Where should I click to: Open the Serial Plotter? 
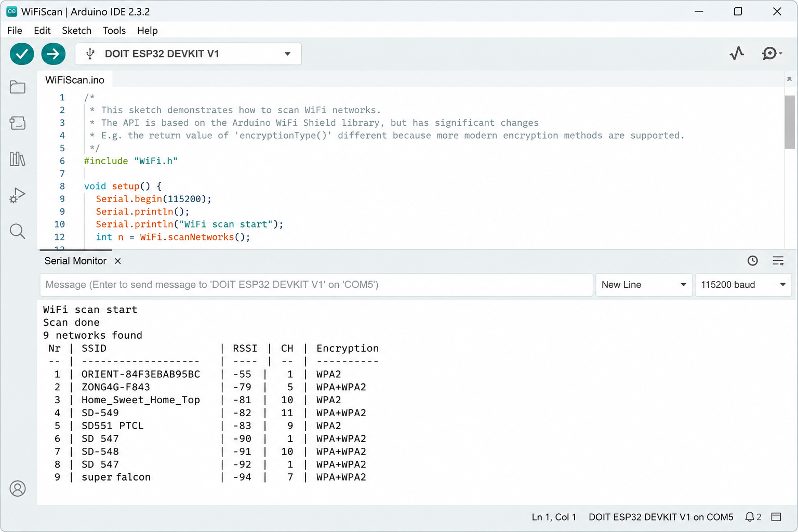(737, 54)
